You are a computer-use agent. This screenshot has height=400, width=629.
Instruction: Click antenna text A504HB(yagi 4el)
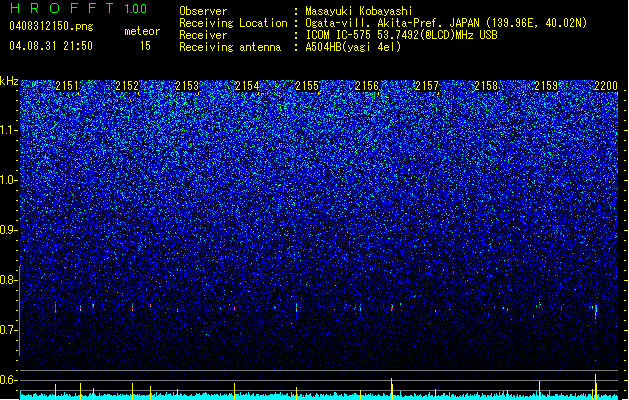tap(353, 47)
